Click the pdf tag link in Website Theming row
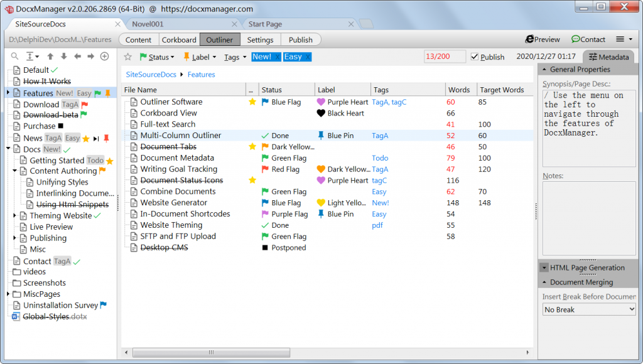643x364 pixels. [377, 225]
